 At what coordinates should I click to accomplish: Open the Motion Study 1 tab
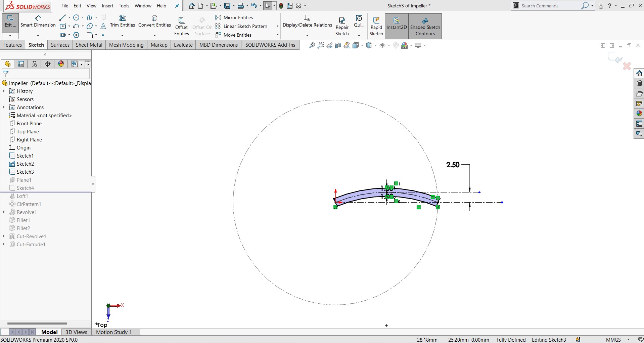[x=114, y=332]
